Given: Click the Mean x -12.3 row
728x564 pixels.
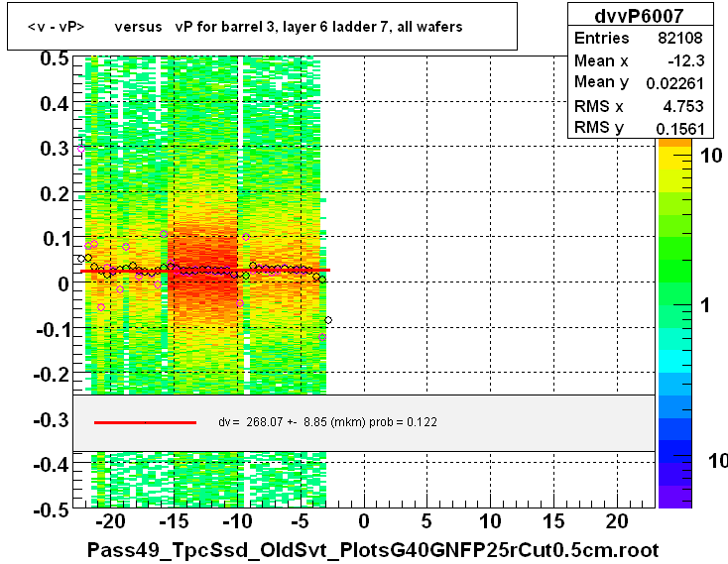Looking at the screenshot, I should (639, 60).
